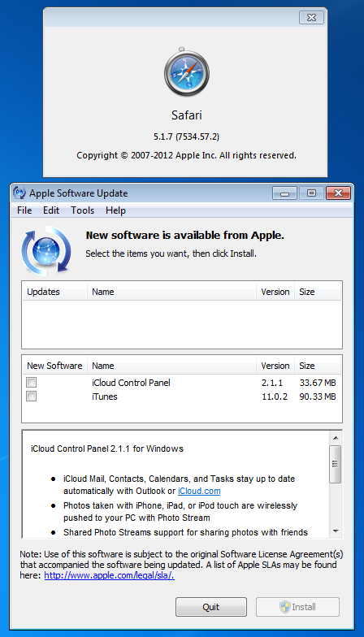Image resolution: width=364 pixels, height=637 pixels.
Task: Click the Safari compass logo icon
Action: 187,71
